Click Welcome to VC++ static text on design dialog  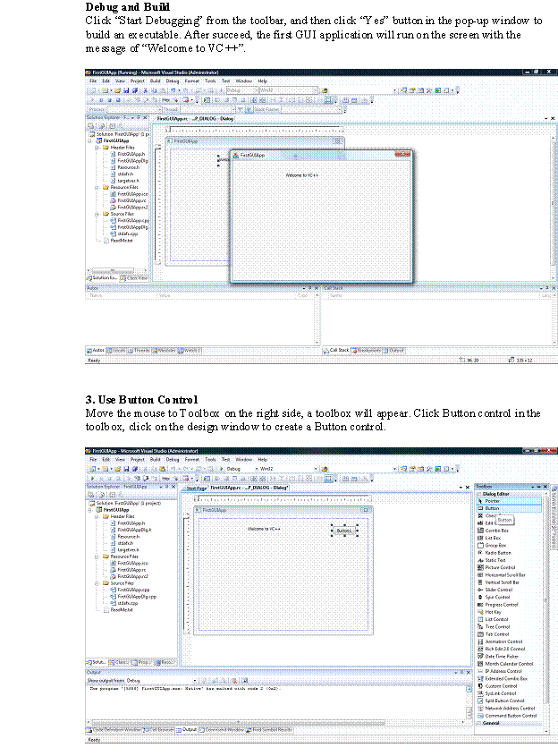click(x=264, y=529)
